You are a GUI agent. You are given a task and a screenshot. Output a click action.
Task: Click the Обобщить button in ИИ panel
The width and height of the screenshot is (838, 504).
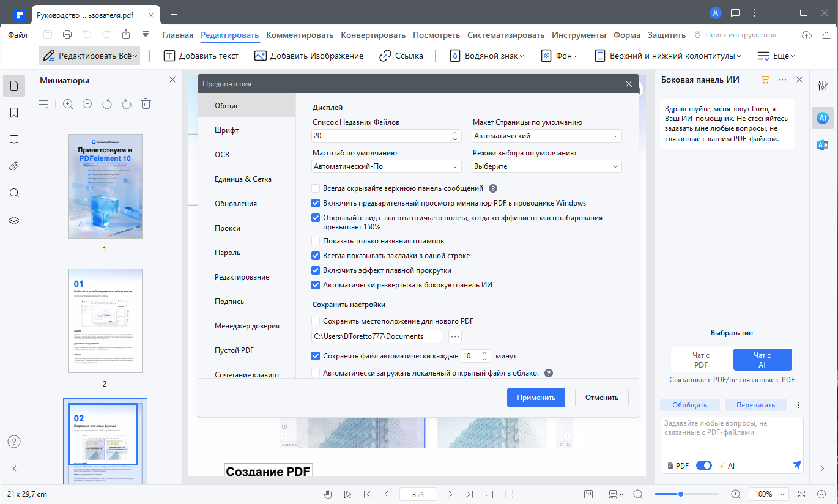click(x=689, y=405)
